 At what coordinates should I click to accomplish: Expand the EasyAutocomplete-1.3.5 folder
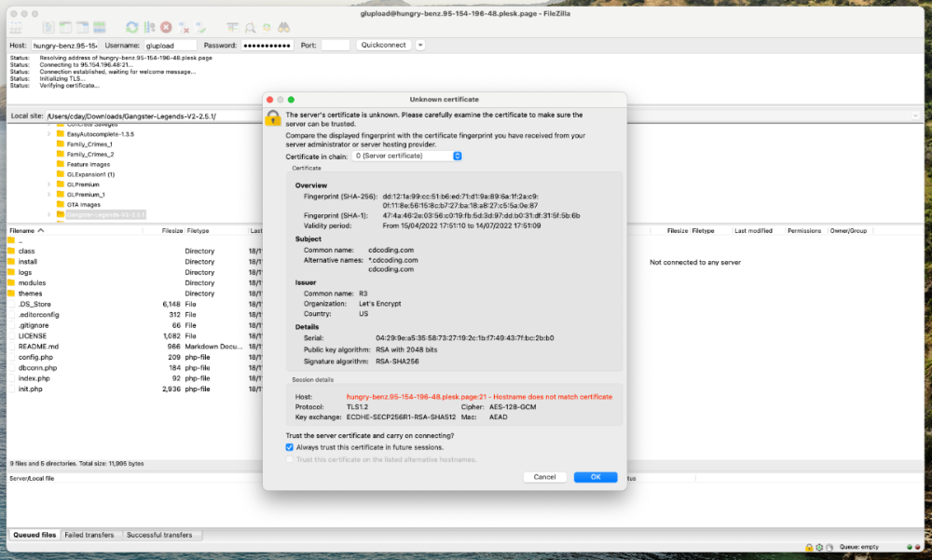[x=48, y=134]
